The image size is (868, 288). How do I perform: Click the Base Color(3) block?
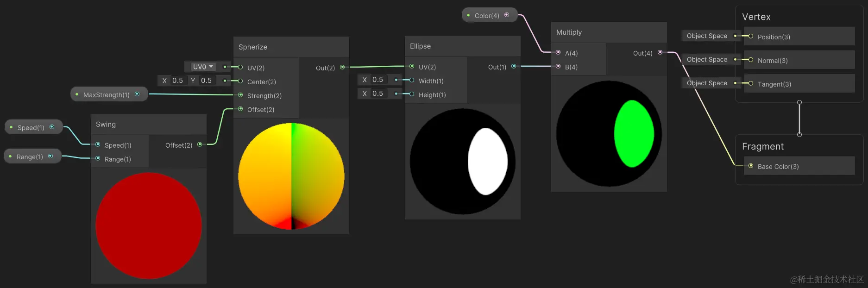(x=799, y=166)
